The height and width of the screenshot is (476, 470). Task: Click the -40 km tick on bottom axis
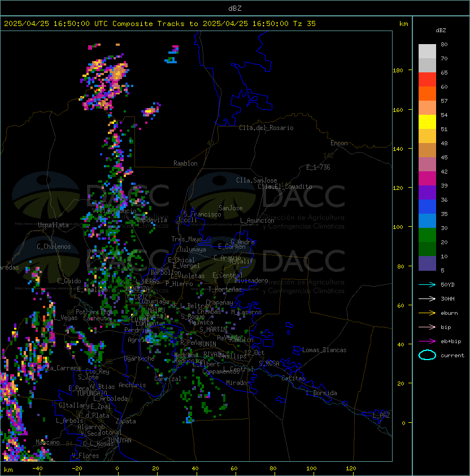point(38,469)
